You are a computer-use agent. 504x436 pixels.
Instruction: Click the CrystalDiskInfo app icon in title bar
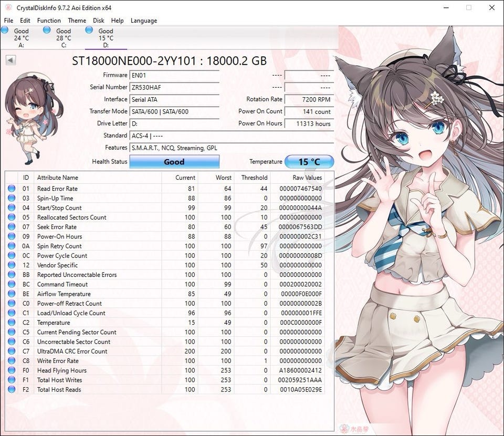pos(7,8)
